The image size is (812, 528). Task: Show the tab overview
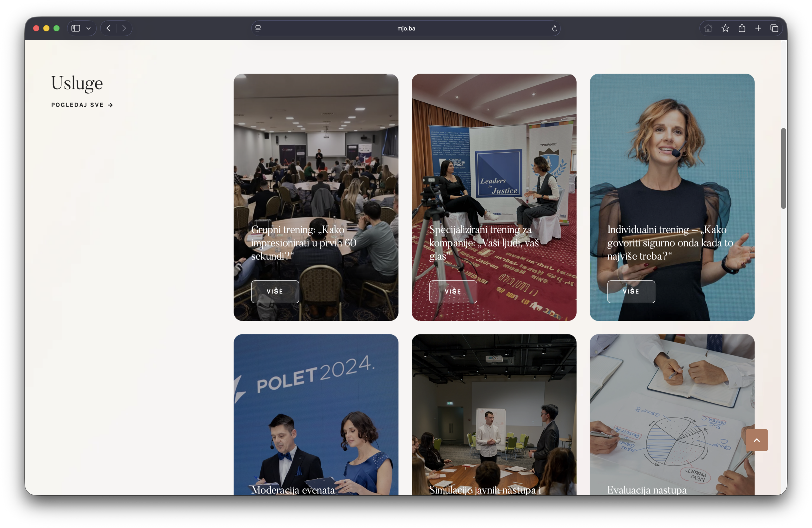(775, 28)
